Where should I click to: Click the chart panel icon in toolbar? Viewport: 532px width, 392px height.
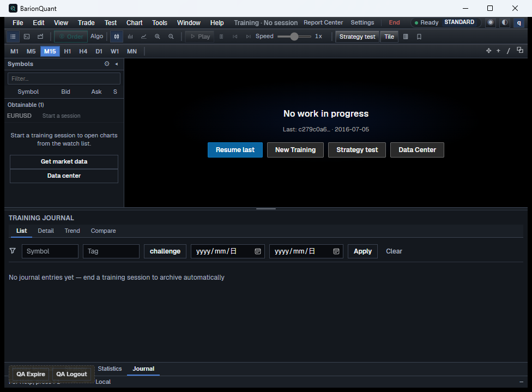[x=40, y=37]
